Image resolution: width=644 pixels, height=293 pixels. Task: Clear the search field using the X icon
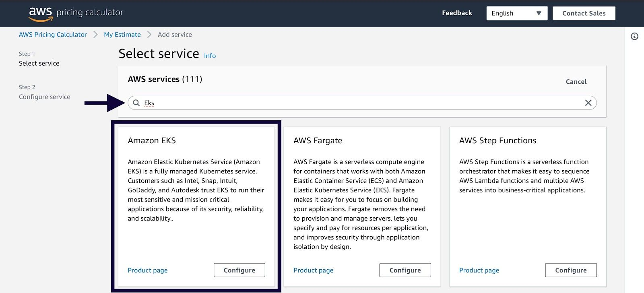(x=588, y=103)
